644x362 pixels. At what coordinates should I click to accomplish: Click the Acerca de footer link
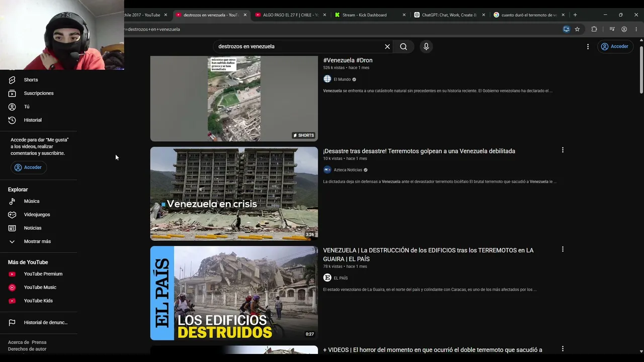pyautogui.click(x=19, y=342)
